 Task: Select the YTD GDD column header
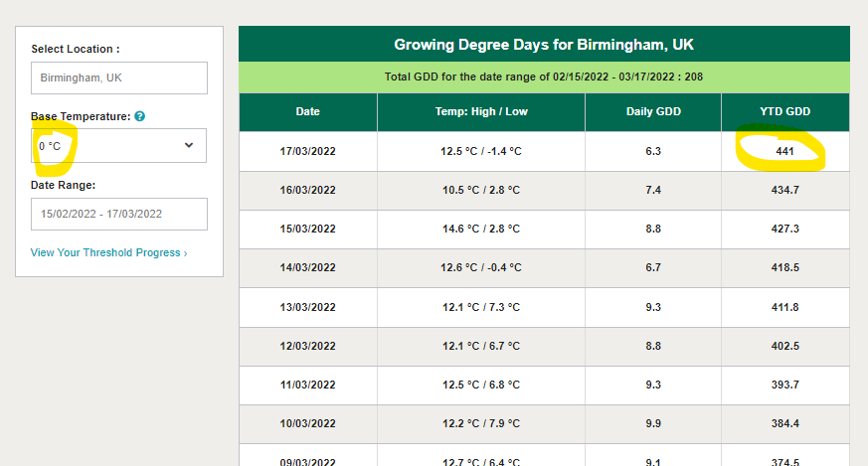(785, 112)
